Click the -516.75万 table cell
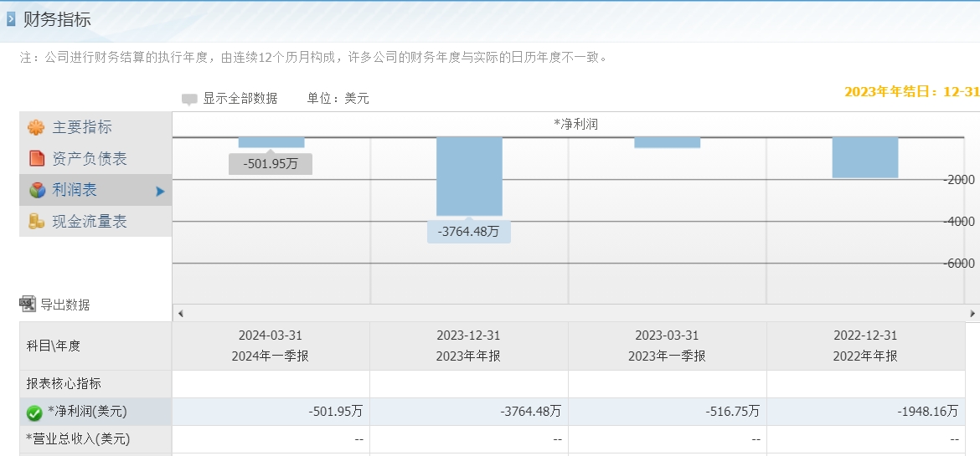Image resolution: width=980 pixels, height=456 pixels. (668, 412)
